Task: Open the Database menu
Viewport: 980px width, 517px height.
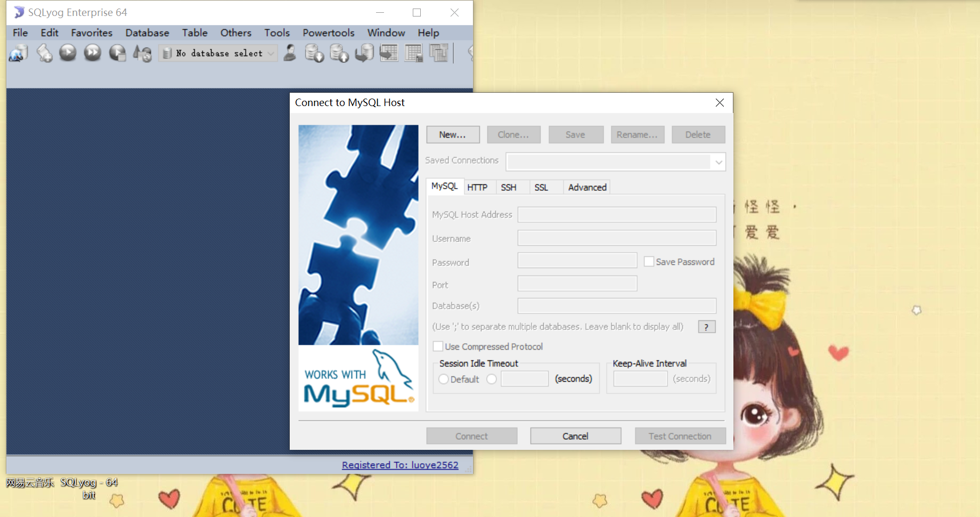Action: (x=147, y=33)
